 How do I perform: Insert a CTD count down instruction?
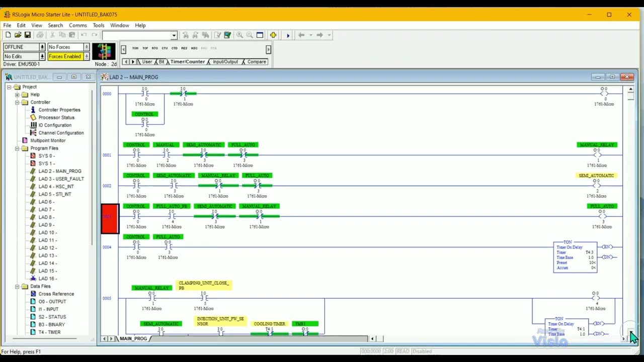click(x=174, y=48)
